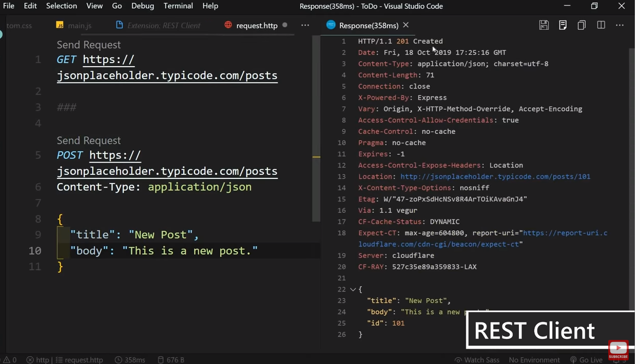The image size is (640, 364).
Task: Open the Help menu
Action: [x=210, y=6]
